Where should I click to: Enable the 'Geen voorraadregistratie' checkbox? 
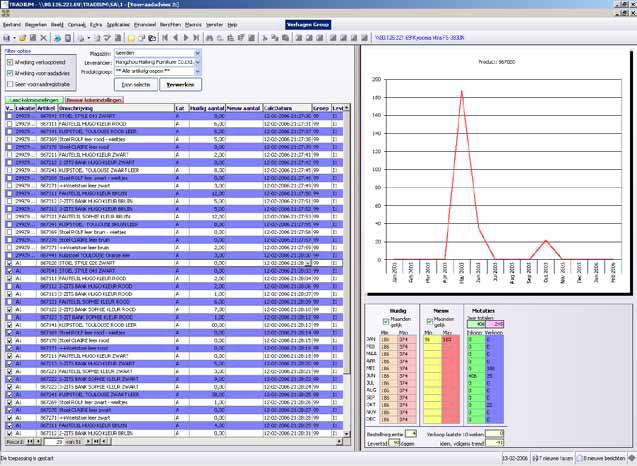point(9,84)
